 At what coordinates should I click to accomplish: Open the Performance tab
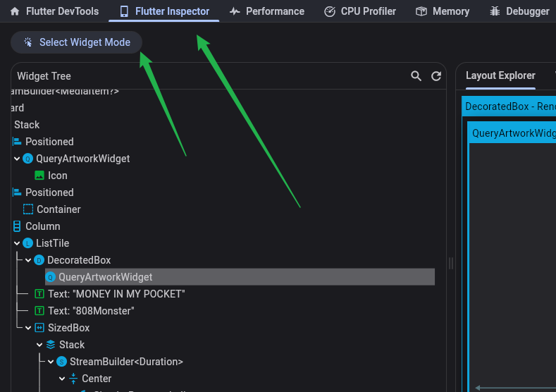266,11
